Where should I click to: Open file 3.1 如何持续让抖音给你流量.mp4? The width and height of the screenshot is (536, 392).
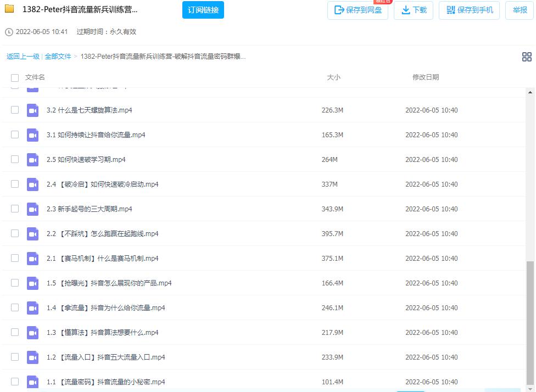pos(96,135)
